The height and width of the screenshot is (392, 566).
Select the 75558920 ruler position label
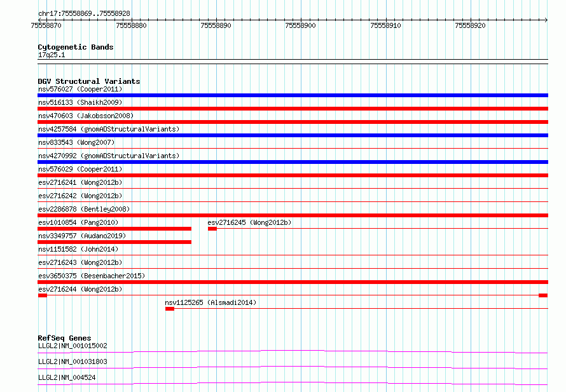(x=470, y=25)
